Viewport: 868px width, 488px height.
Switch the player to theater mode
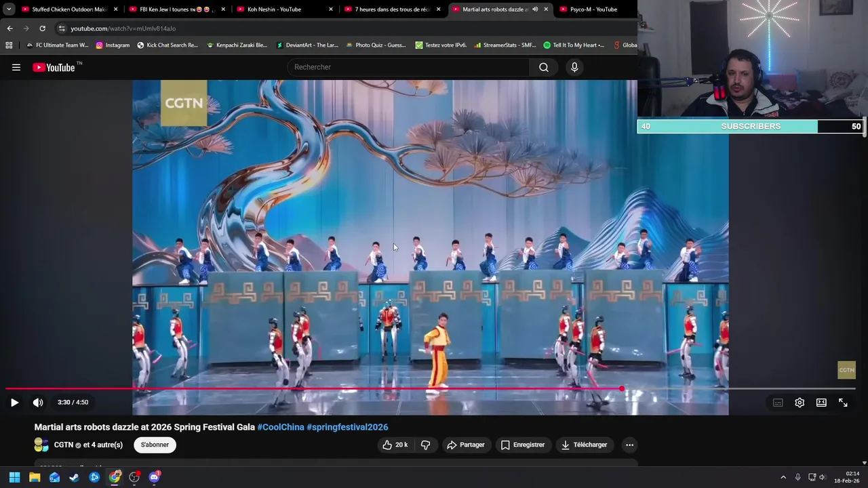(821, 403)
